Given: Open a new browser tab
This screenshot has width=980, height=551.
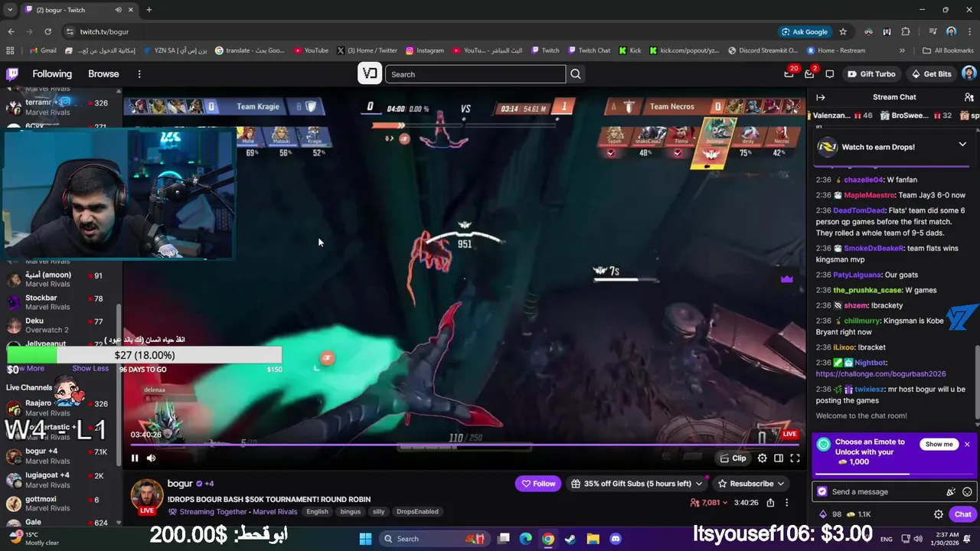Looking at the screenshot, I should [x=149, y=10].
